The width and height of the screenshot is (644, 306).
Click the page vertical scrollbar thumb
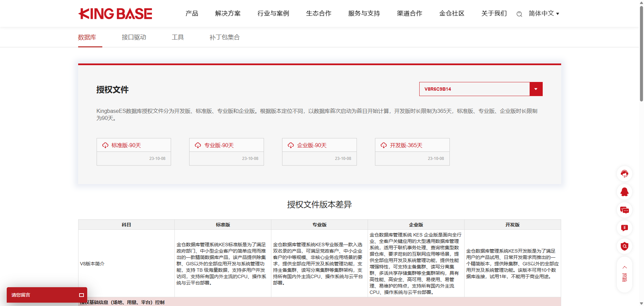click(x=641, y=54)
